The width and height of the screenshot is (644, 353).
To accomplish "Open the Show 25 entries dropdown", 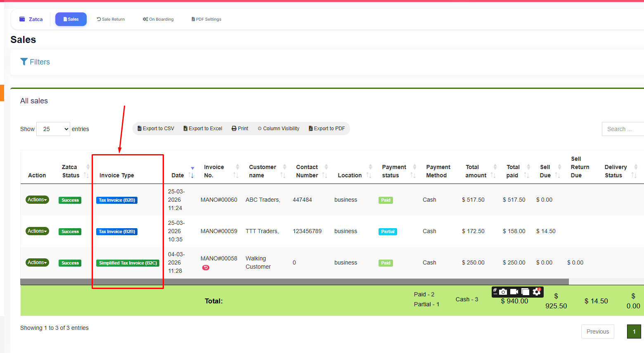I will [x=53, y=129].
